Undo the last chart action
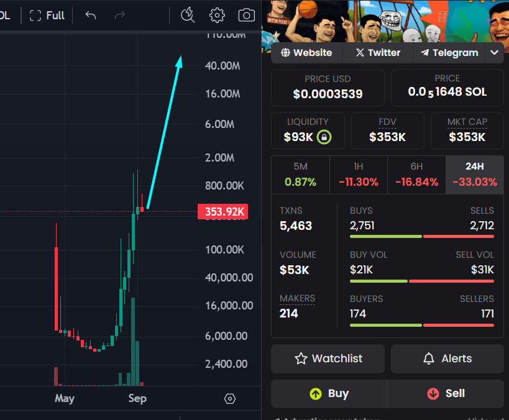The width and height of the screenshot is (509, 420). pyautogui.click(x=91, y=16)
